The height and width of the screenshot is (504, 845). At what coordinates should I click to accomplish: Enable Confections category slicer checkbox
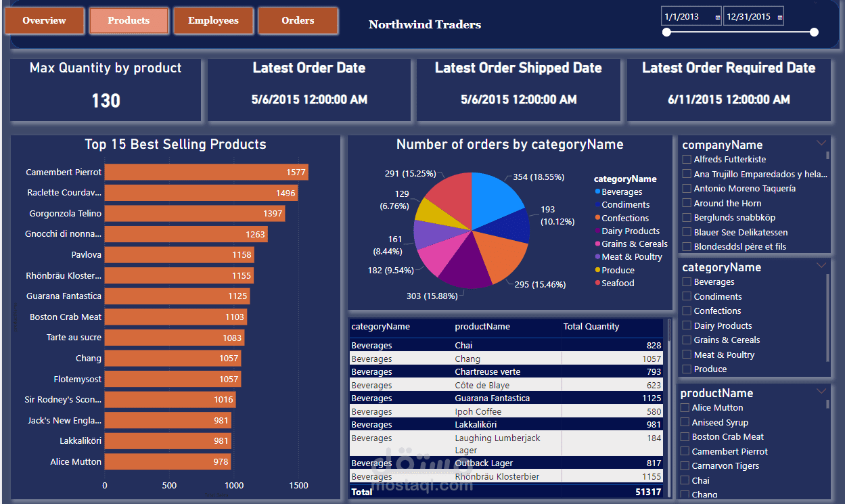[687, 311]
